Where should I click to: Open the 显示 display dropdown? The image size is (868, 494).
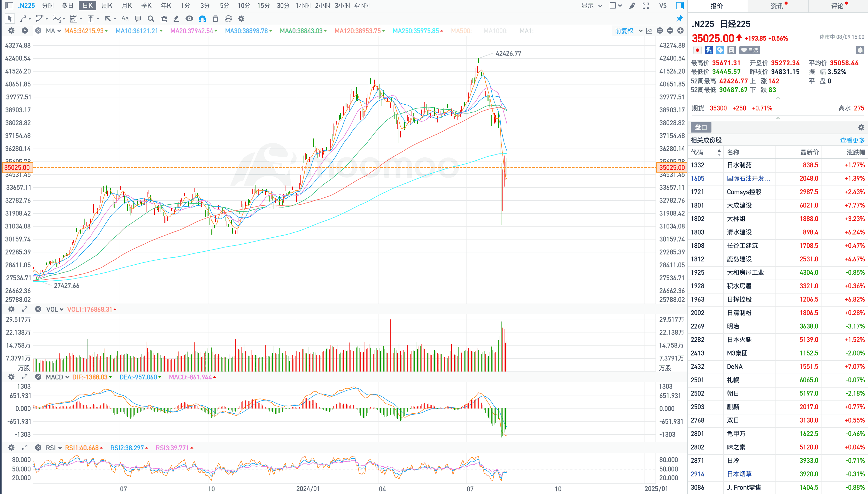click(x=591, y=6)
